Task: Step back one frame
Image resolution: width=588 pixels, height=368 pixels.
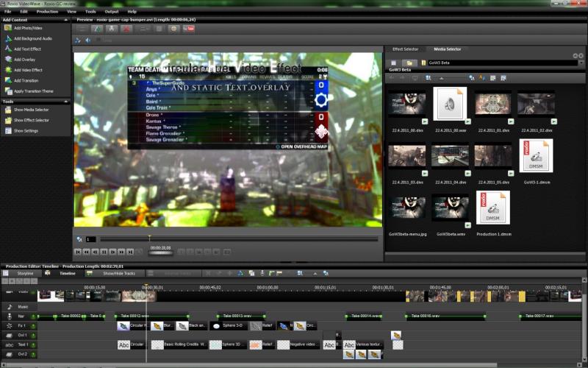Action: [x=96, y=252]
